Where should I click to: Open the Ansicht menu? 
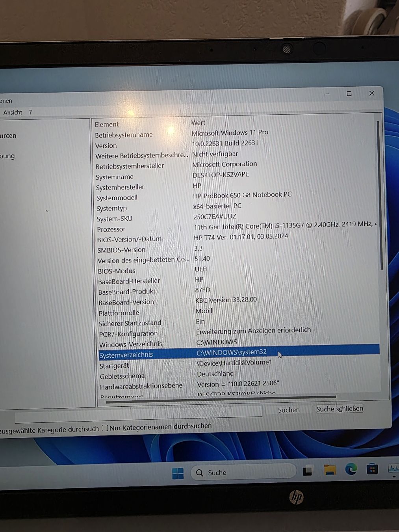pos(13,112)
